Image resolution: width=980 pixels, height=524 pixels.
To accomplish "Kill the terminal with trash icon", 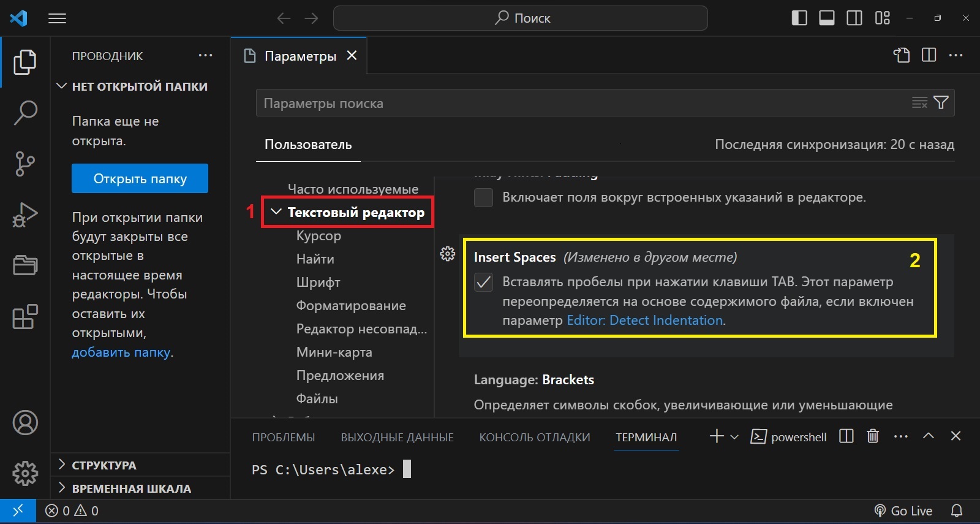I will (x=873, y=436).
